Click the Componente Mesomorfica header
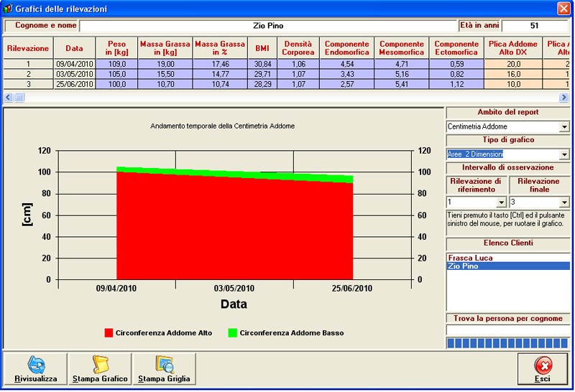Image resolution: width=575 pixels, height=392 pixels. pos(402,48)
